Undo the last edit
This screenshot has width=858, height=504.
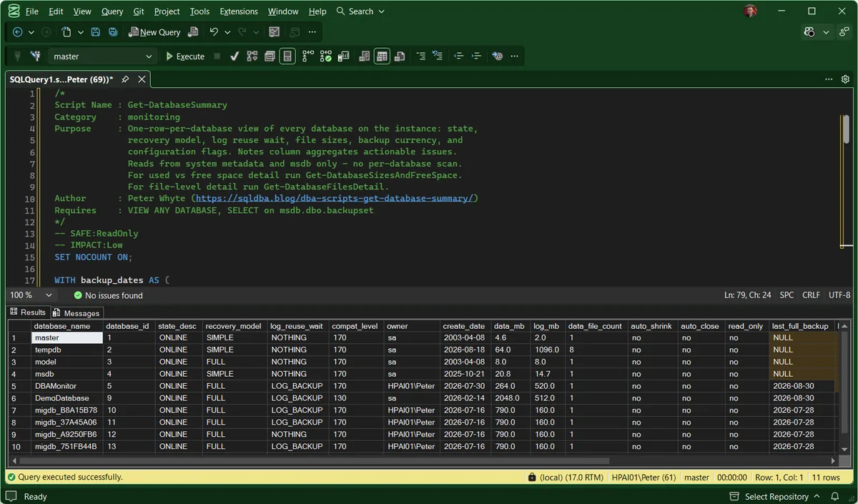(214, 32)
